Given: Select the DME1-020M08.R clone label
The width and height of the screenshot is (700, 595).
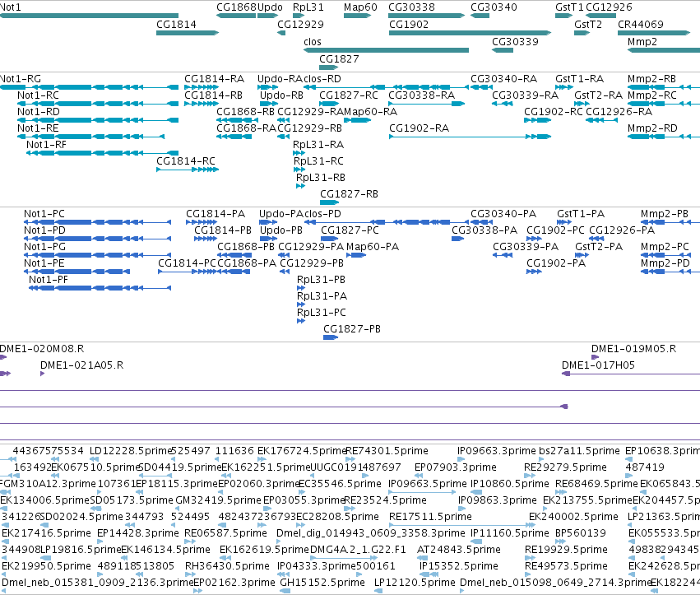Looking at the screenshot, I should (42, 349).
